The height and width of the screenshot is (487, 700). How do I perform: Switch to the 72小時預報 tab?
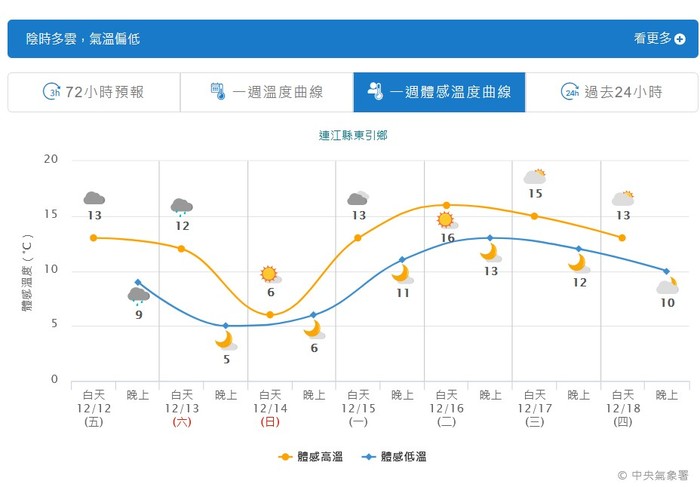[x=94, y=92]
